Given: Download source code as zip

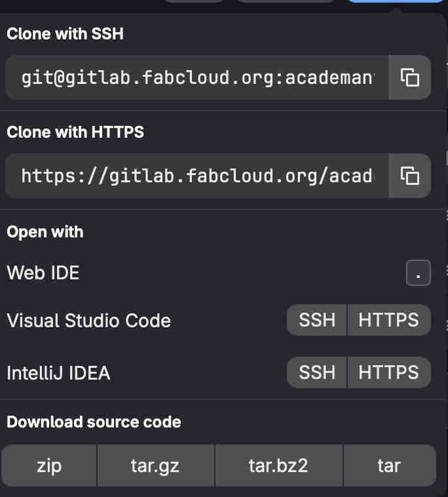Looking at the screenshot, I should pos(49,466).
